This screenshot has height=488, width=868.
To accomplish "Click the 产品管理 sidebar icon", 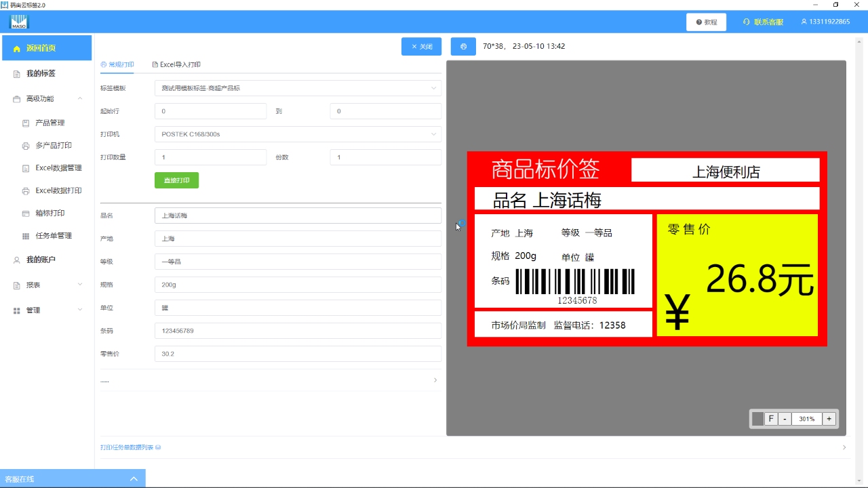I will 26,123.
